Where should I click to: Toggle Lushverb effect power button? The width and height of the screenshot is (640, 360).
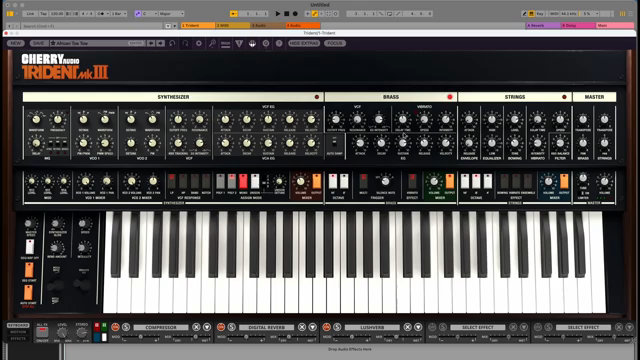point(327,327)
